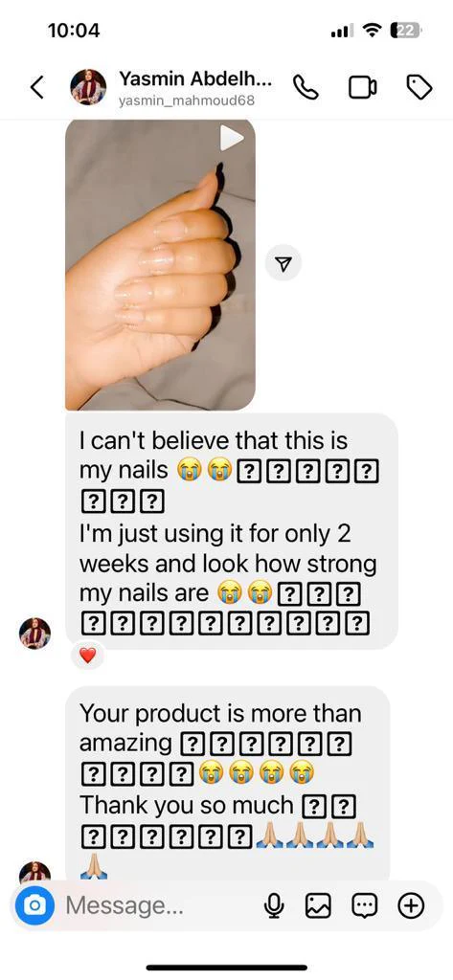Tap the share arrow beside the video
The width and height of the screenshot is (453, 980).
tap(283, 264)
